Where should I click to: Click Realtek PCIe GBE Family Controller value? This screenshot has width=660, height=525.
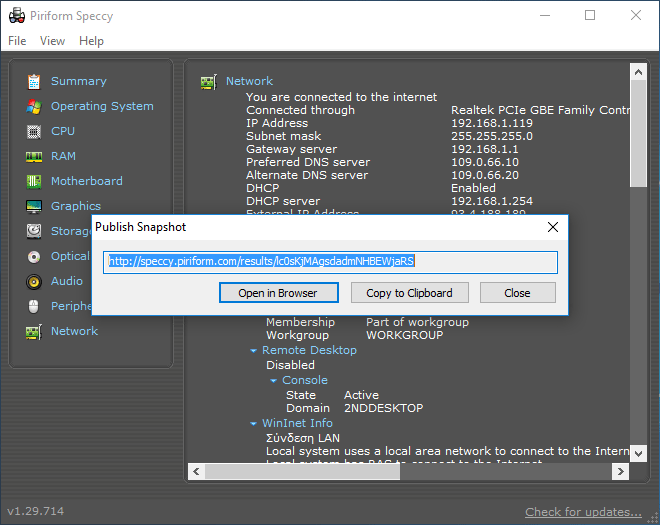point(540,110)
